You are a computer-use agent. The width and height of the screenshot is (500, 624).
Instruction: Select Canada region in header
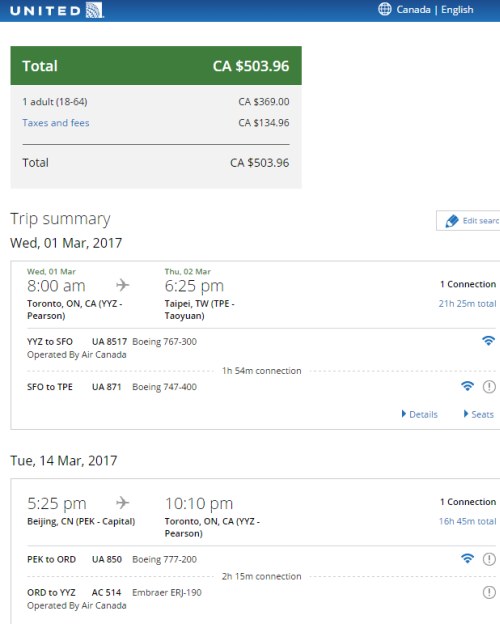(x=413, y=10)
